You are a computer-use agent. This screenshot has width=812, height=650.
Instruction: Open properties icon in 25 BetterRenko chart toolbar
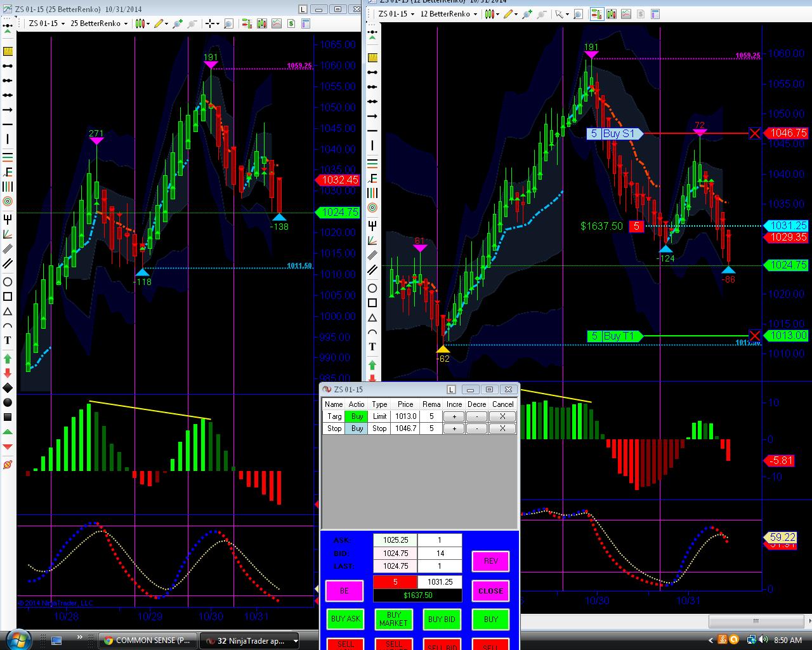tap(306, 23)
